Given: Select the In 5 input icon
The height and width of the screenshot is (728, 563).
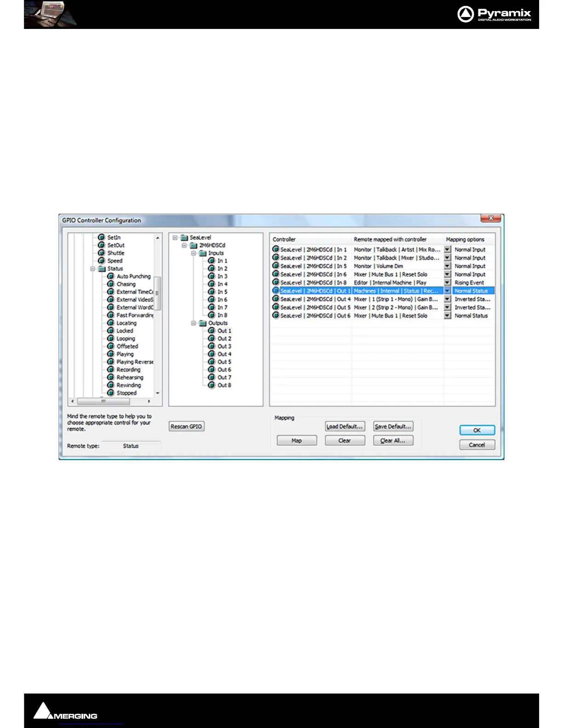Looking at the screenshot, I should (x=212, y=292).
